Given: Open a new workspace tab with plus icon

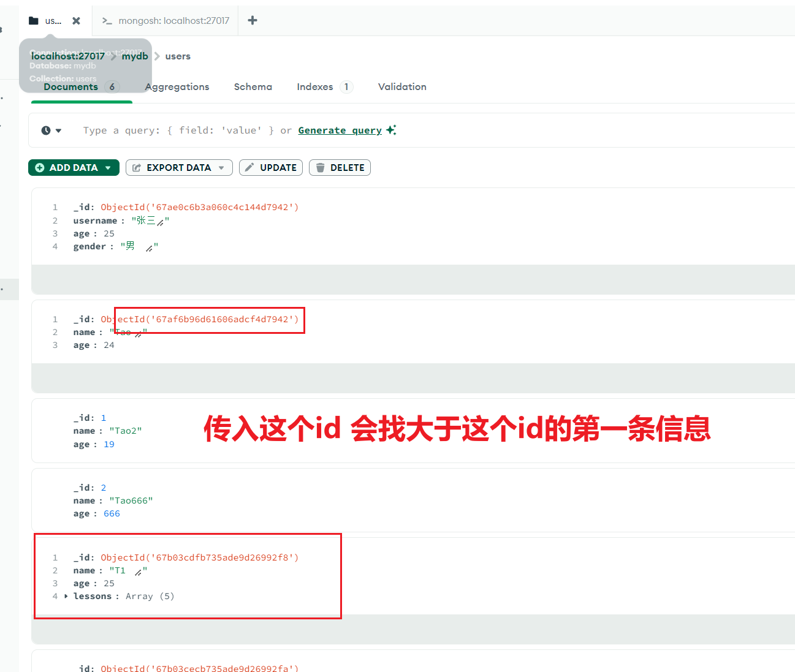Looking at the screenshot, I should 252,21.
